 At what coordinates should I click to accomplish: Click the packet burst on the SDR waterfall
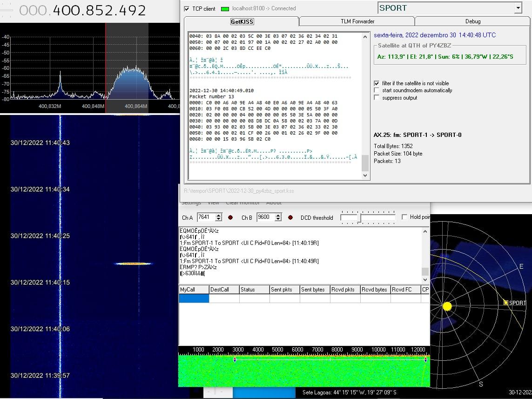tap(134, 264)
